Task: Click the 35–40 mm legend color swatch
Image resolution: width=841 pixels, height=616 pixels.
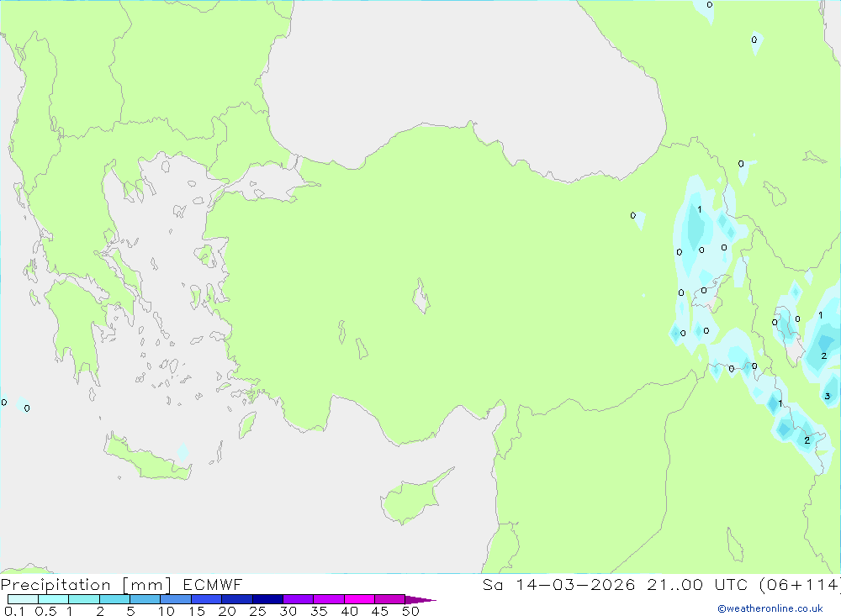Action: pos(329,599)
